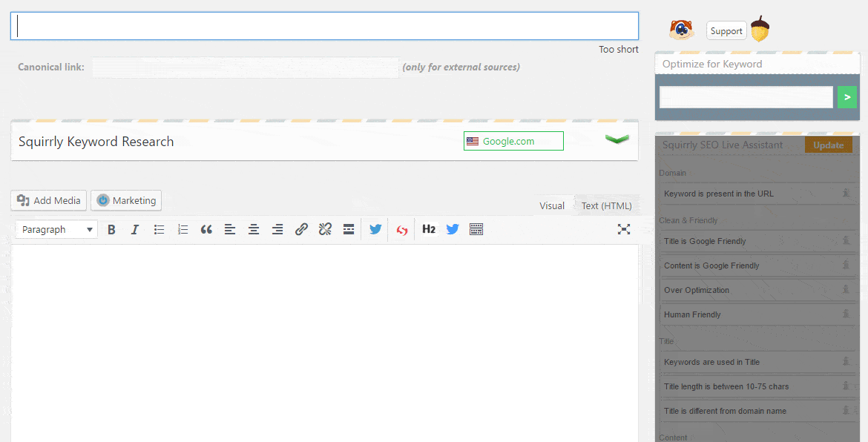Apply the H2 heading button

point(429,229)
